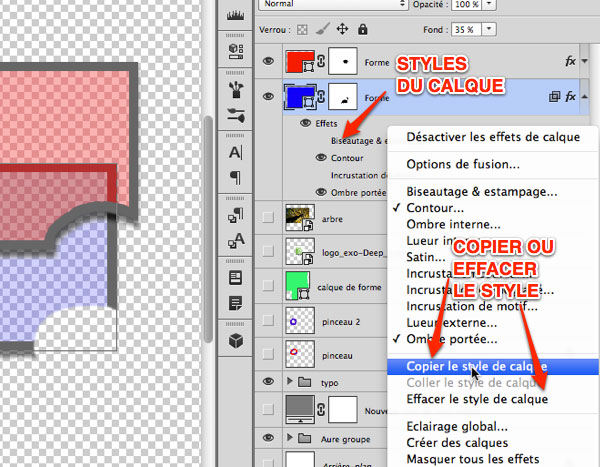Show the calque de forme layer

[x=268, y=285]
